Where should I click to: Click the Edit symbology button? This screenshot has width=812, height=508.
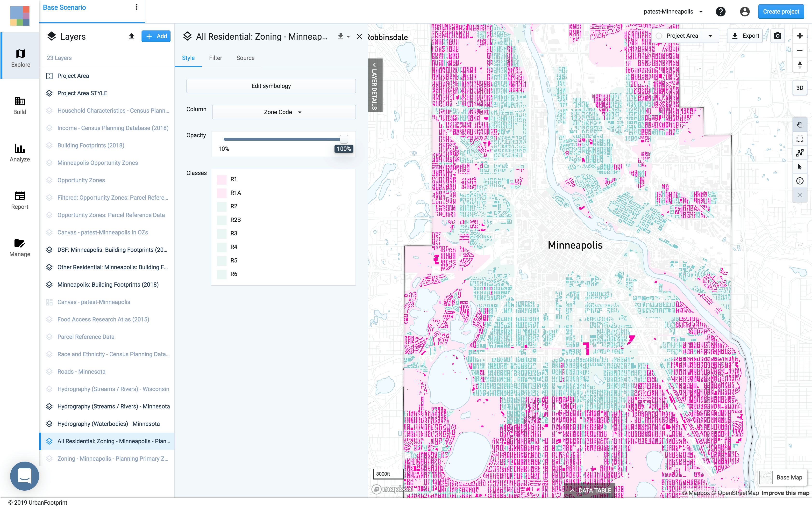tap(271, 86)
